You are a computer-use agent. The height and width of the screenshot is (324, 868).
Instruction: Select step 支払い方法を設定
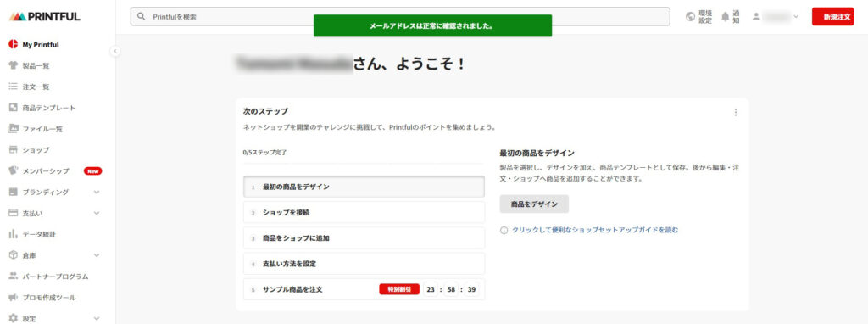point(364,264)
